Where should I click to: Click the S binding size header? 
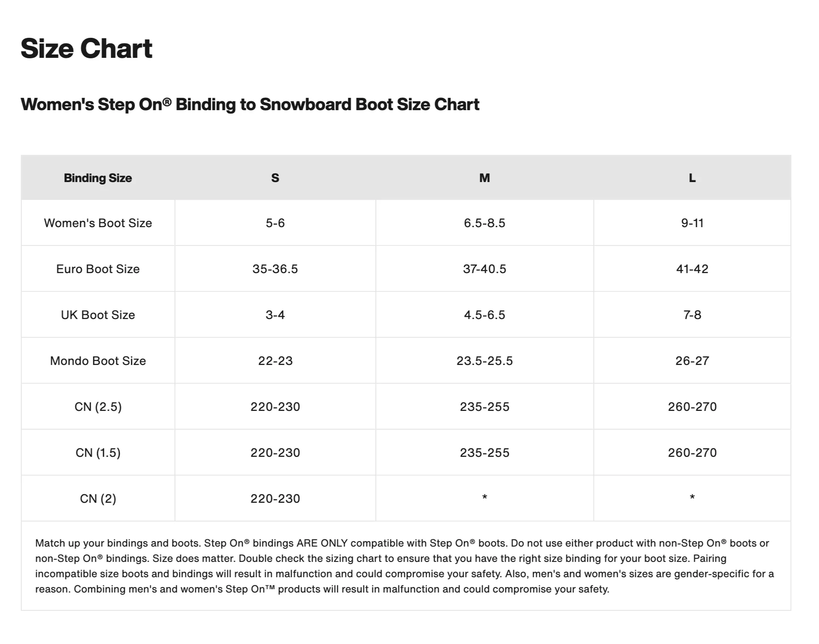(x=275, y=178)
